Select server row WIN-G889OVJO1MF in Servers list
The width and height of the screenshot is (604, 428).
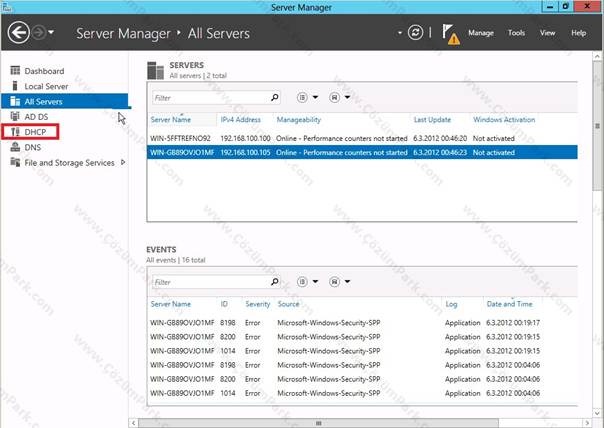(x=362, y=153)
